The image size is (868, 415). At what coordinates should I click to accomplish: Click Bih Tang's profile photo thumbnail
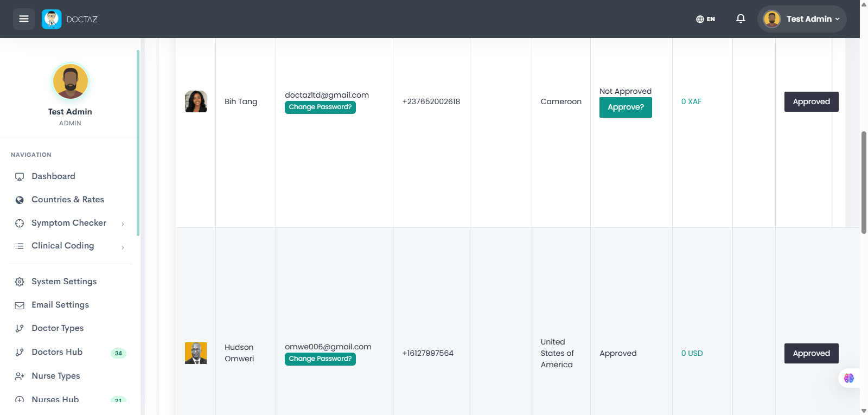click(x=196, y=101)
